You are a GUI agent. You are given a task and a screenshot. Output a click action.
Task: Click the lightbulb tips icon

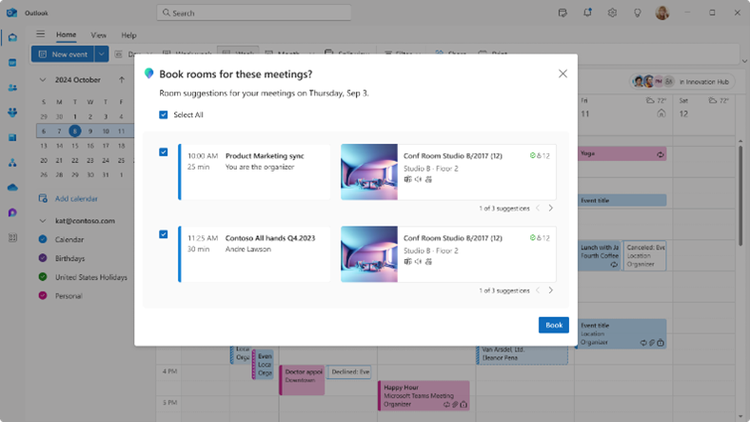637,13
